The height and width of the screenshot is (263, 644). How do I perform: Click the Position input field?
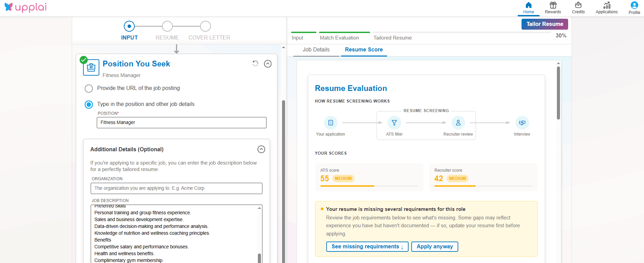pyautogui.click(x=182, y=123)
